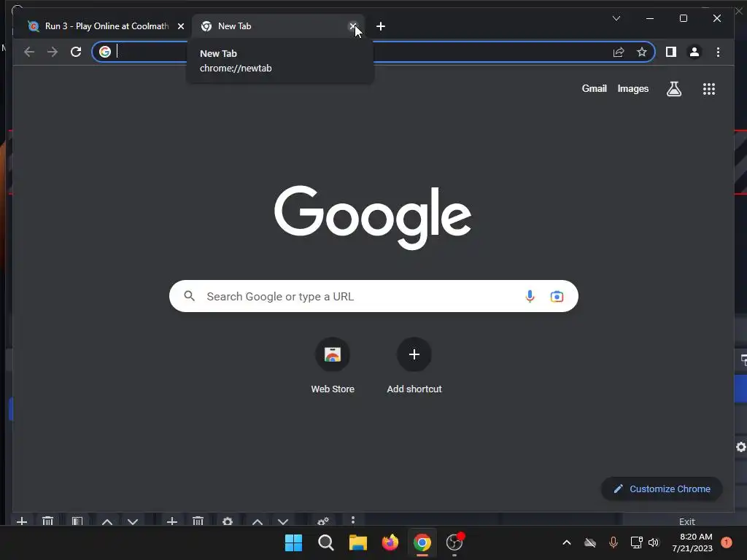Start voice search with the microphone
This screenshot has height=560, width=747.
coord(530,296)
